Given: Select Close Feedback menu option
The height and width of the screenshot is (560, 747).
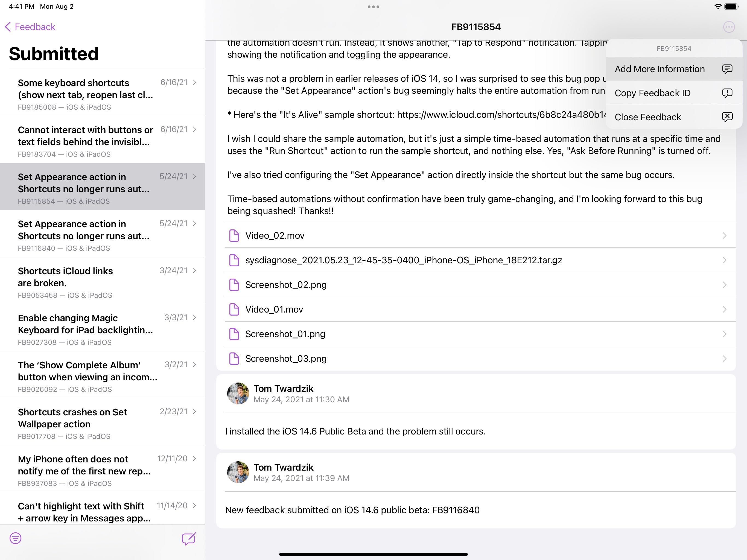Looking at the screenshot, I should tap(647, 117).
